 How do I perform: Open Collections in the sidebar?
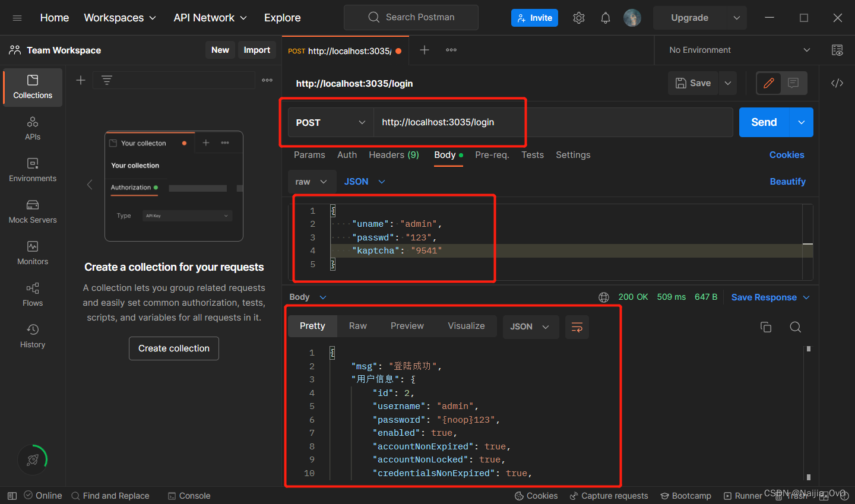click(33, 87)
